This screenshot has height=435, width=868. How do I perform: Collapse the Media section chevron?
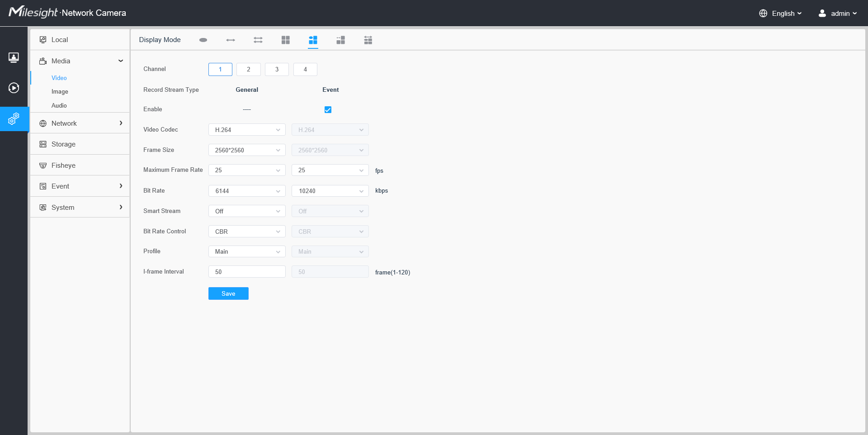tap(121, 61)
